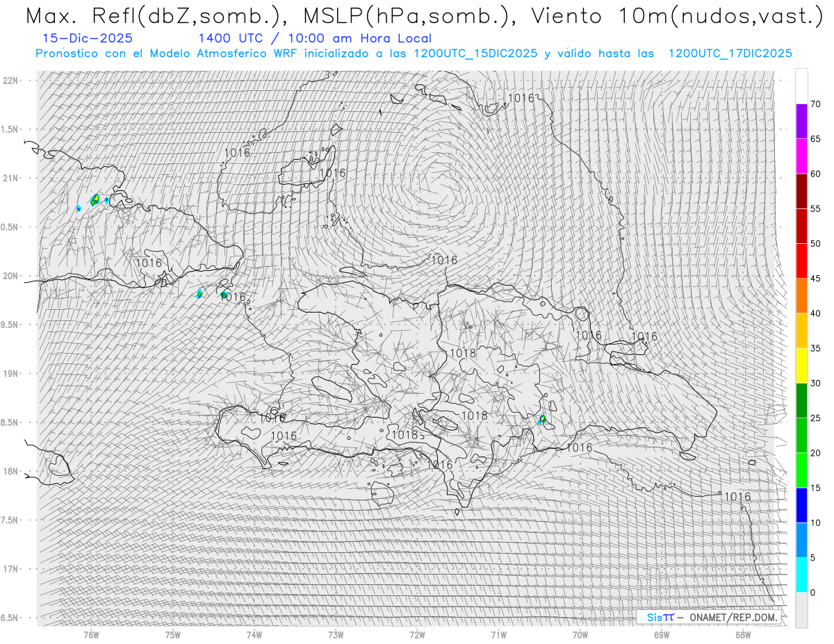Viewport: 834px width, 644px height.
Task: Click the magenta 60-65 dBZ color bar segment
Action: point(801,156)
